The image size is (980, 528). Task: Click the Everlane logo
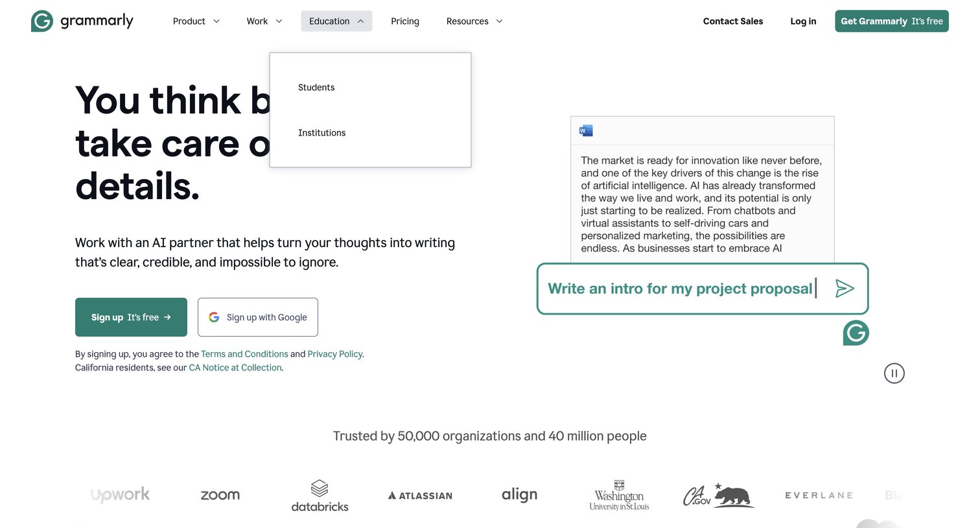point(819,496)
